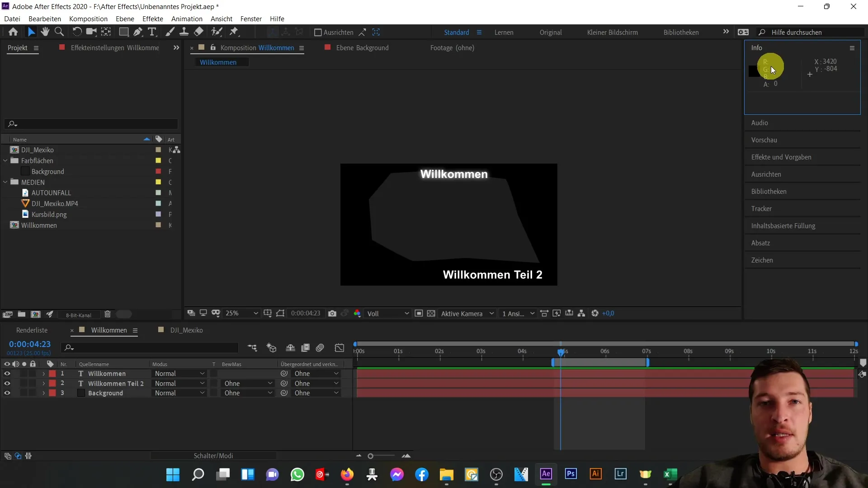Click the Komposition tab in menu bar

pyautogui.click(x=88, y=19)
